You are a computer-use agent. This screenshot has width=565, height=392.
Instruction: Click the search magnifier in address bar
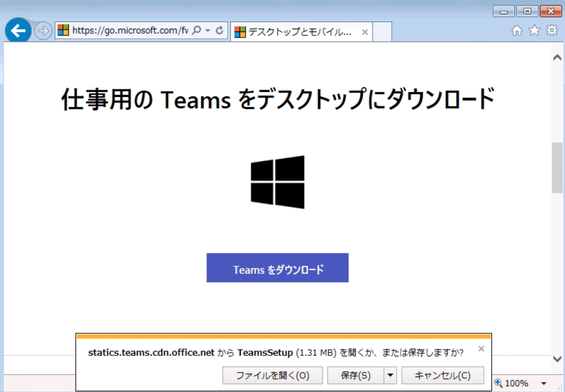[x=197, y=30]
